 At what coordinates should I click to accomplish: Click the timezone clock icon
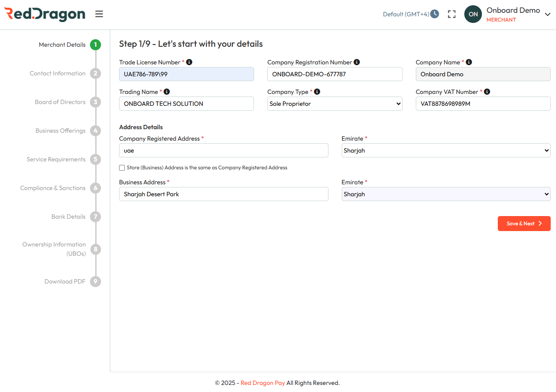pyautogui.click(x=435, y=14)
